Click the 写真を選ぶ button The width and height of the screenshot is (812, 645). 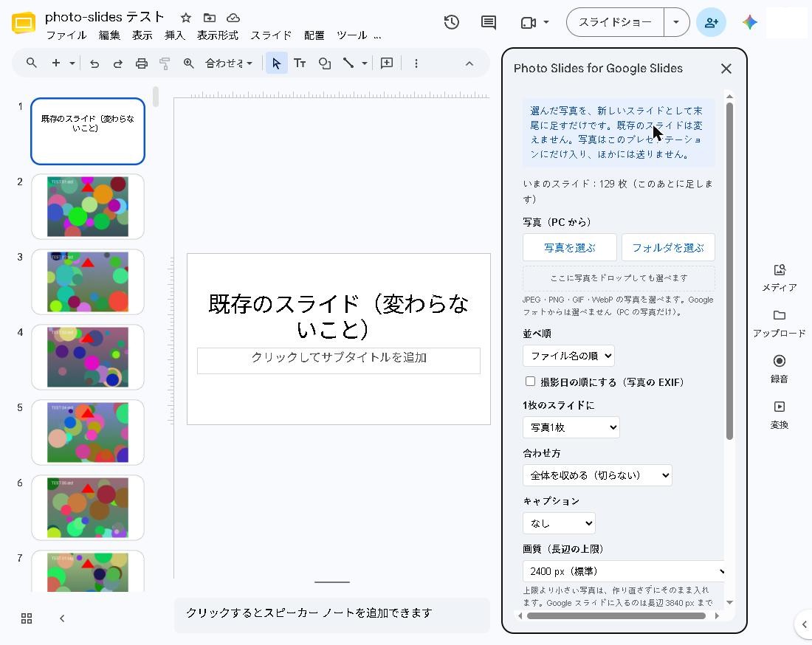point(570,247)
